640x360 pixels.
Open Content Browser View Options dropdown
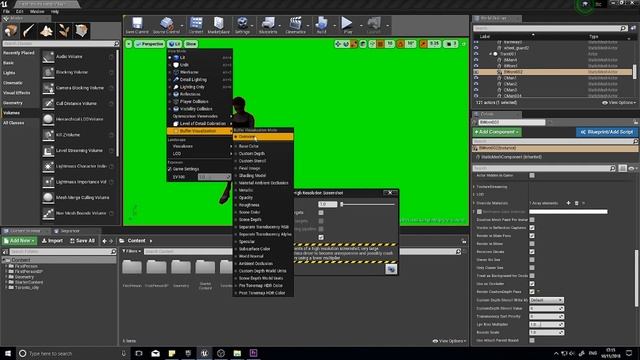coord(449,341)
